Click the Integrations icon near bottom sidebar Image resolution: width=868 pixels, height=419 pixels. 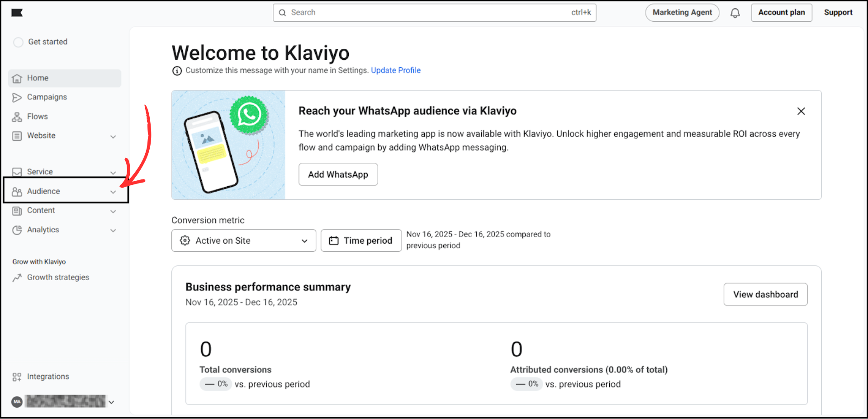(x=17, y=376)
